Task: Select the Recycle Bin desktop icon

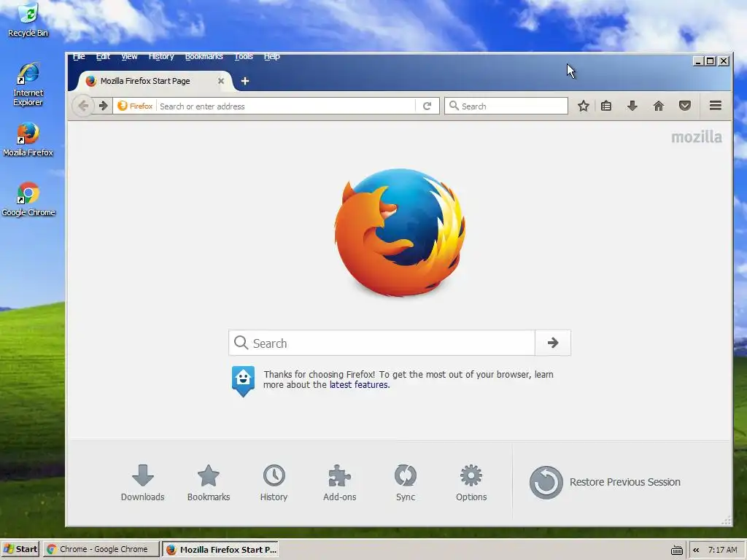Action: click(28, 20)
